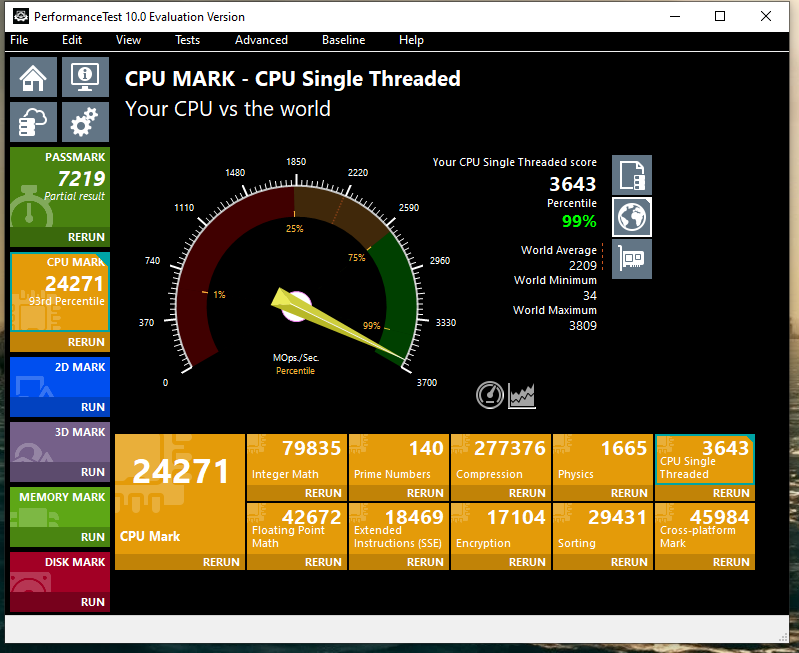Select the 3D MARK sidebar tile
Viewport: 799px width, 653px height.
[60, 442]
